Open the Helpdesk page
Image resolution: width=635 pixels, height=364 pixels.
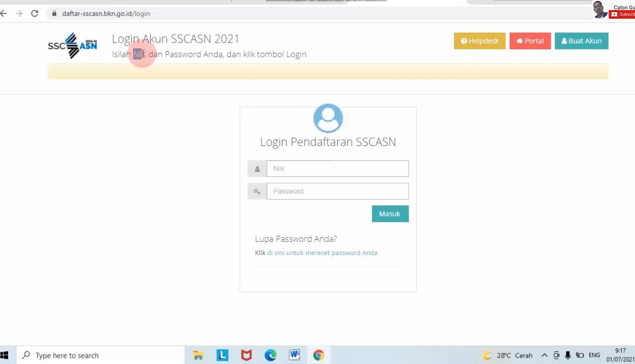480,41
